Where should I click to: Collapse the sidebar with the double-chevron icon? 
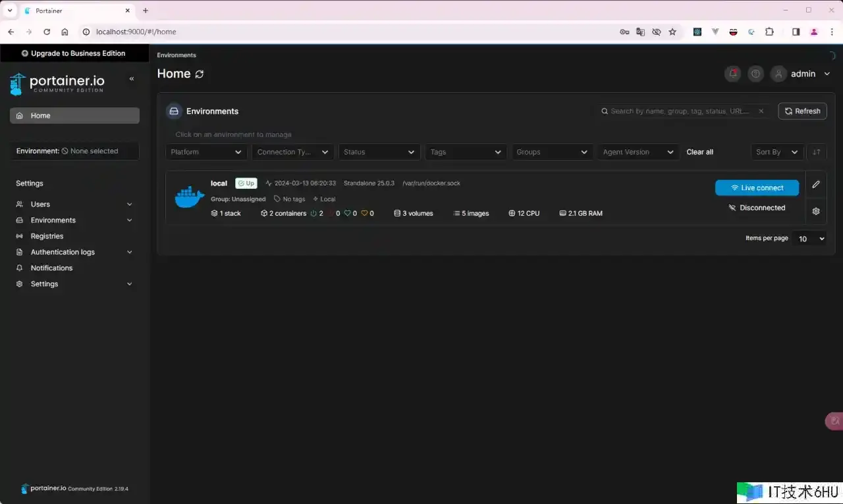tap(132, 79)
